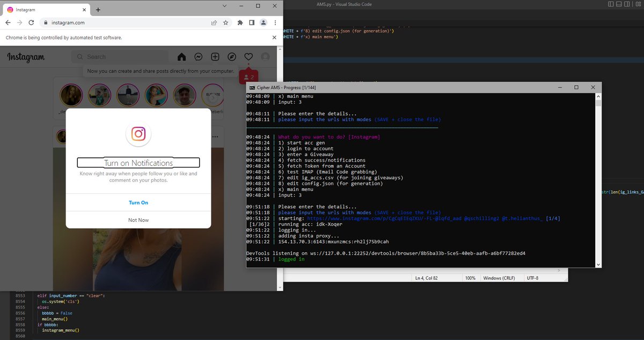Open the post's three-dot options
This screenshot has width=644, height=340.
tap(216, 136)
